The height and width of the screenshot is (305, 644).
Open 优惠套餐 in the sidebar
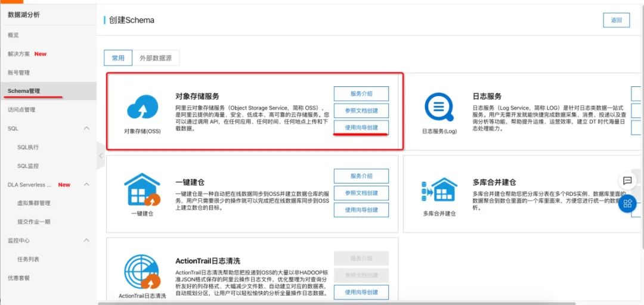pos(19,278)
